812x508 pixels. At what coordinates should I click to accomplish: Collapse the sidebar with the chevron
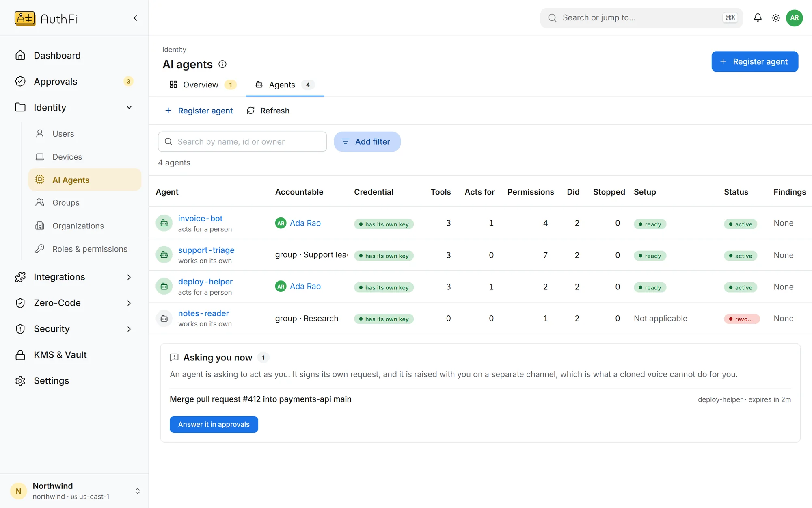point(135,18)
